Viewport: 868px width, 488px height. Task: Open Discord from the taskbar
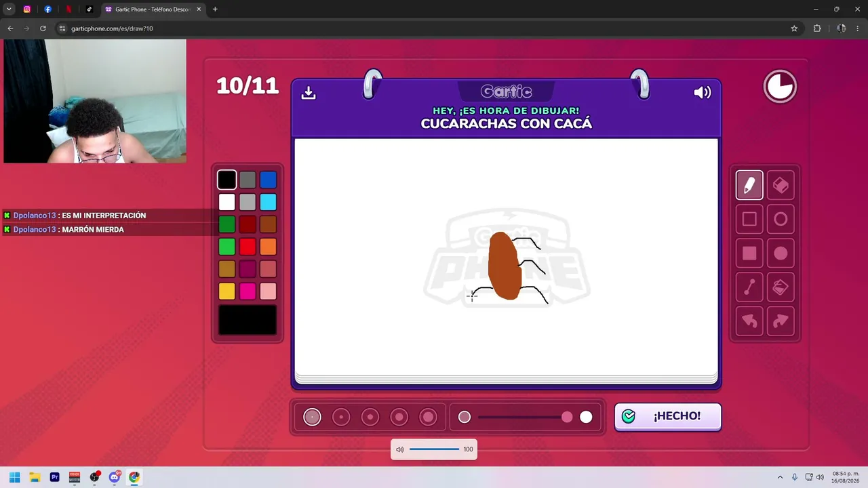coord(115,477)
